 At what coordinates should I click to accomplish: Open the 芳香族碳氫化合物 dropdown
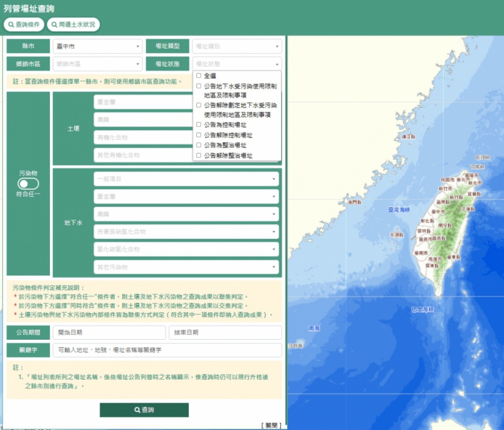pos(186,231)
